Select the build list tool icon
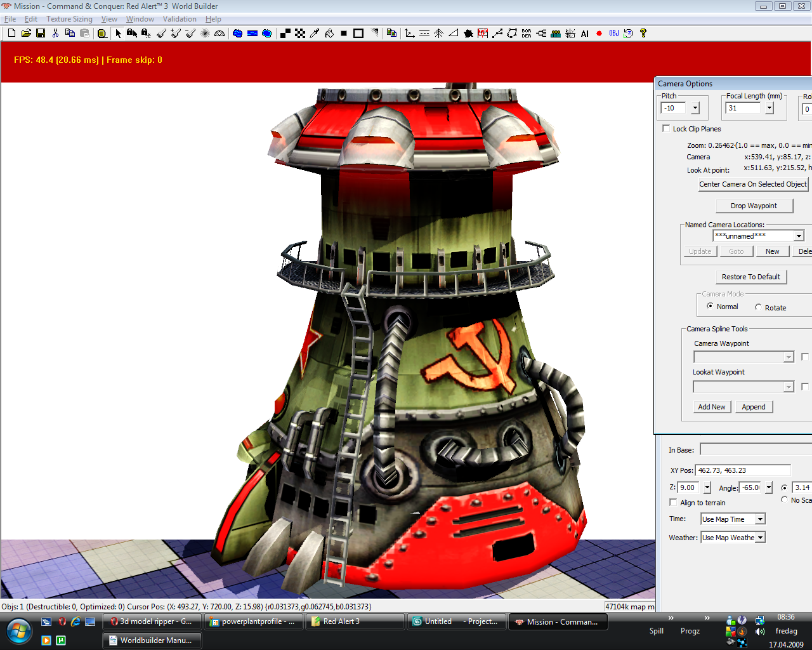Screen dimensions: 812x650 483,33
